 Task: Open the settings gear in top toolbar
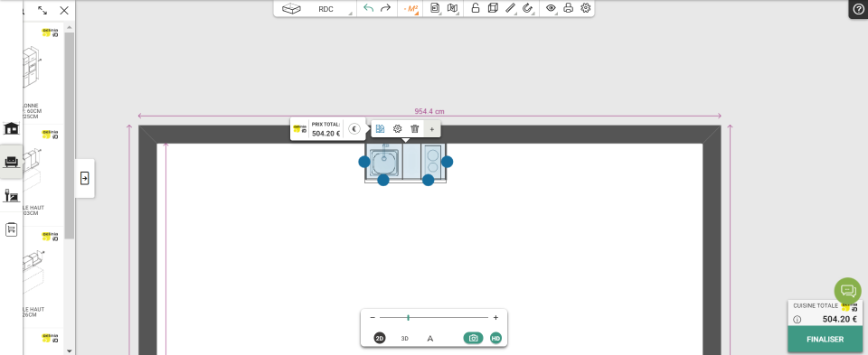coord(586,8)
